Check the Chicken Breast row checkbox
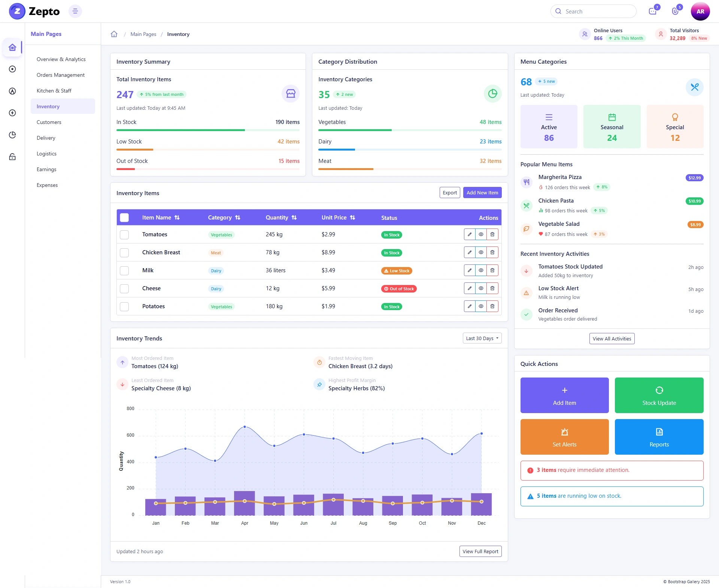Viewport: 719px width, 588px height. (x=124, y=253)
